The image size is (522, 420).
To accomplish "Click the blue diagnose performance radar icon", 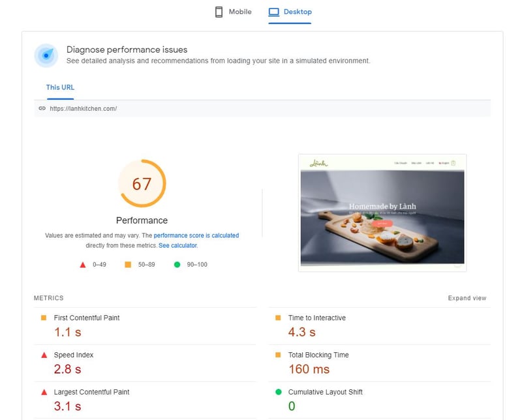I will point(46,55).
